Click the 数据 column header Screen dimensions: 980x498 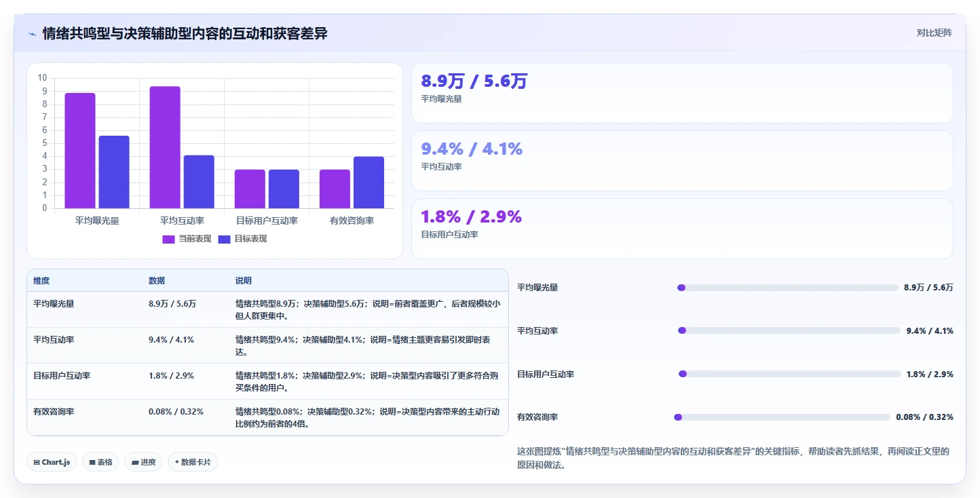(157, 281)
